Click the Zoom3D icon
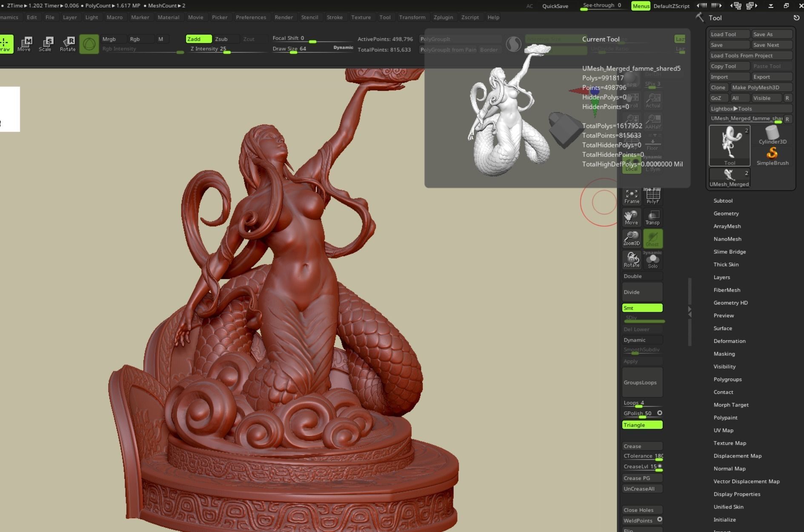 [x=632, y=239]
